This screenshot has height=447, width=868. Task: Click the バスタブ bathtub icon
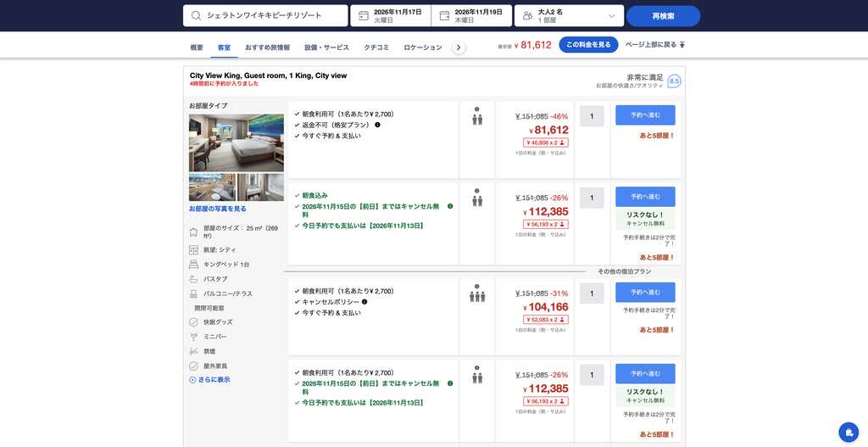193,279
